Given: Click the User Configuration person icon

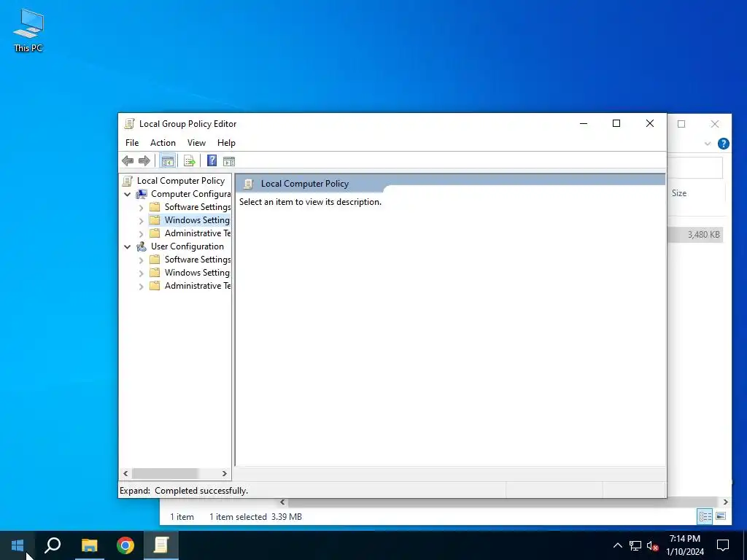Looking at the screenshot, I should pos(142,246).
